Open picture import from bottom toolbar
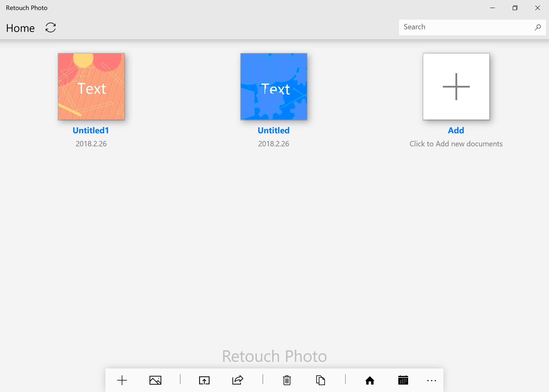The image size is (549, 392). click(x=155, y=380)
